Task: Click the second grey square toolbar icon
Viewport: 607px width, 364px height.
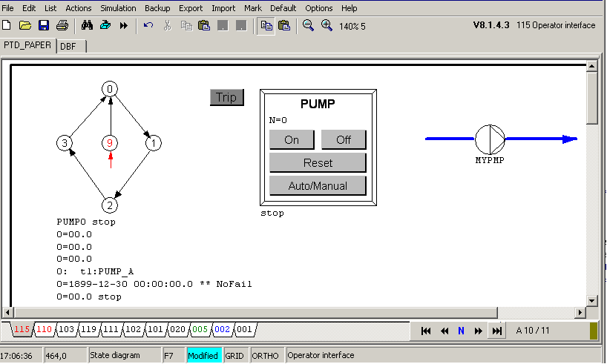Action: (x=241, y=25)
